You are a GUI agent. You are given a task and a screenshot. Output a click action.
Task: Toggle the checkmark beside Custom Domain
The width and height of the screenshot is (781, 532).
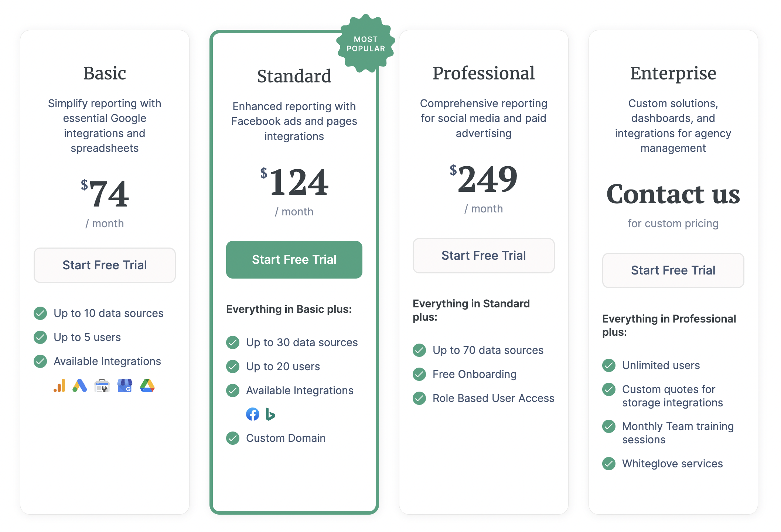click(233, 438)
